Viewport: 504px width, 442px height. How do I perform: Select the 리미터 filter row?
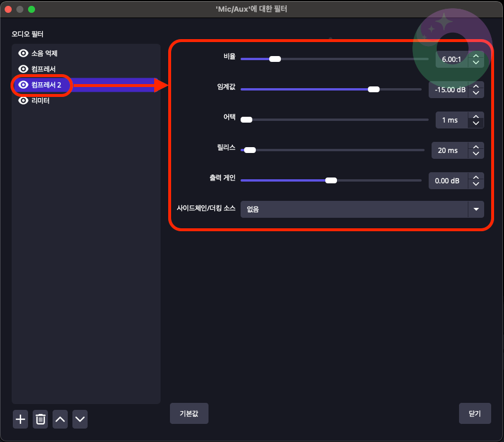pos(86,100)
